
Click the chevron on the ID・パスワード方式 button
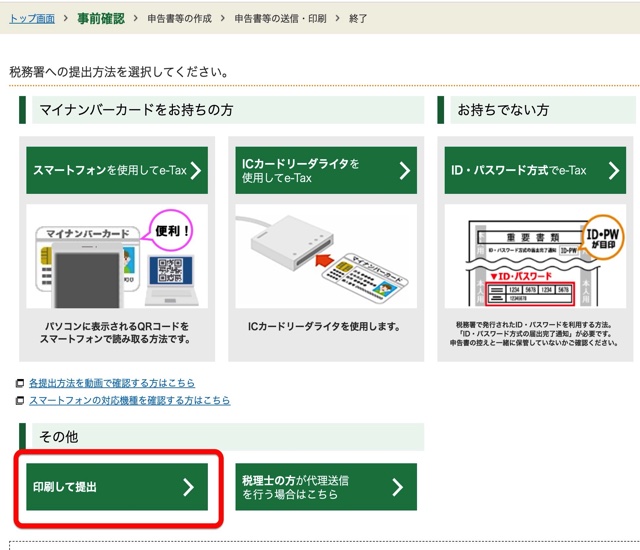613,171
